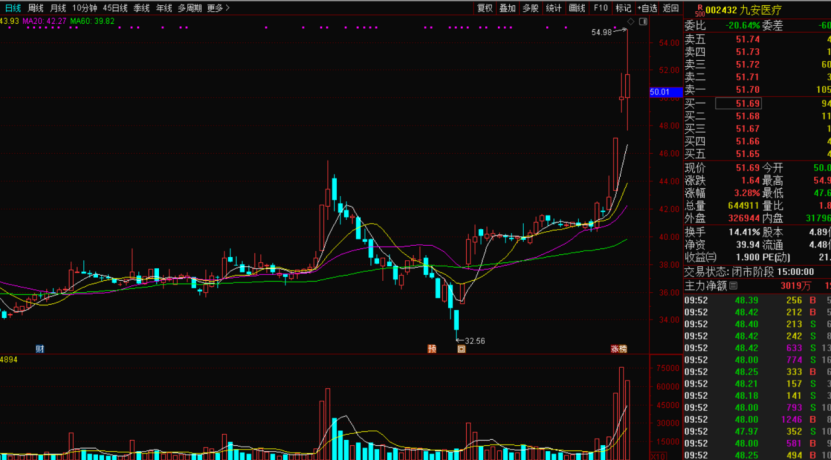
Task: Click the 多股 multi-stock button
Action: pos(531,8)
